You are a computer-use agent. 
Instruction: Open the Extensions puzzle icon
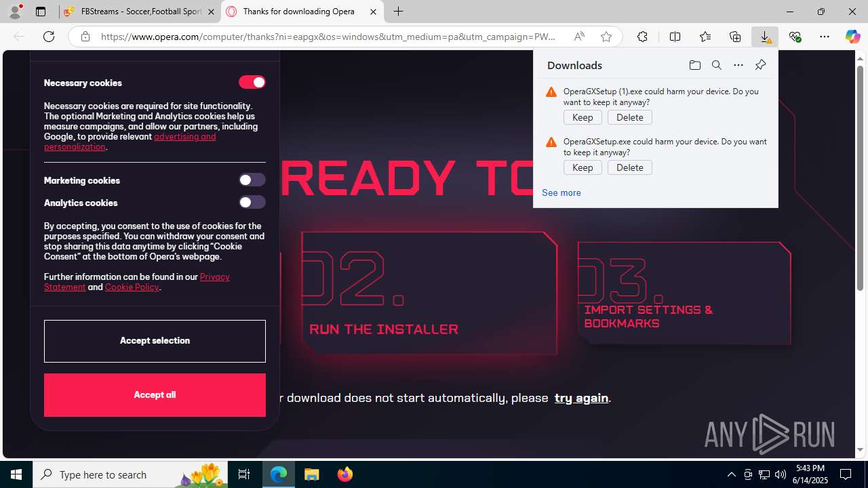click(x=642, y=37)
